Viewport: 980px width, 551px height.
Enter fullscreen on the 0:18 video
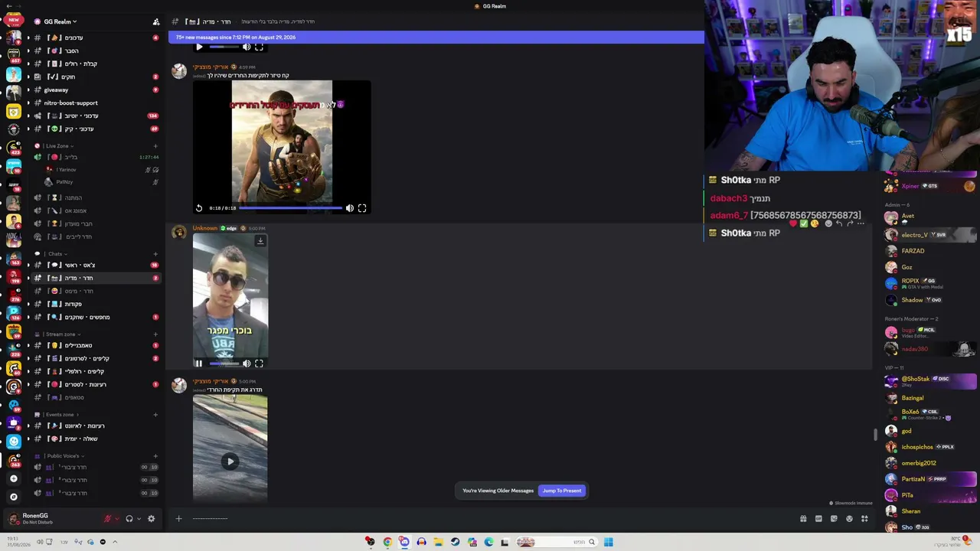[362, 208]
